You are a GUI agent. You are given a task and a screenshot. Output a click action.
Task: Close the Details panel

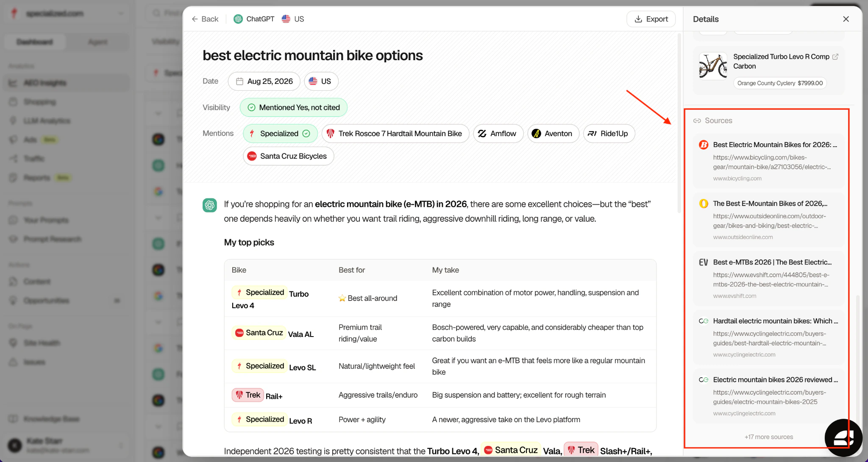coord(846,19)
